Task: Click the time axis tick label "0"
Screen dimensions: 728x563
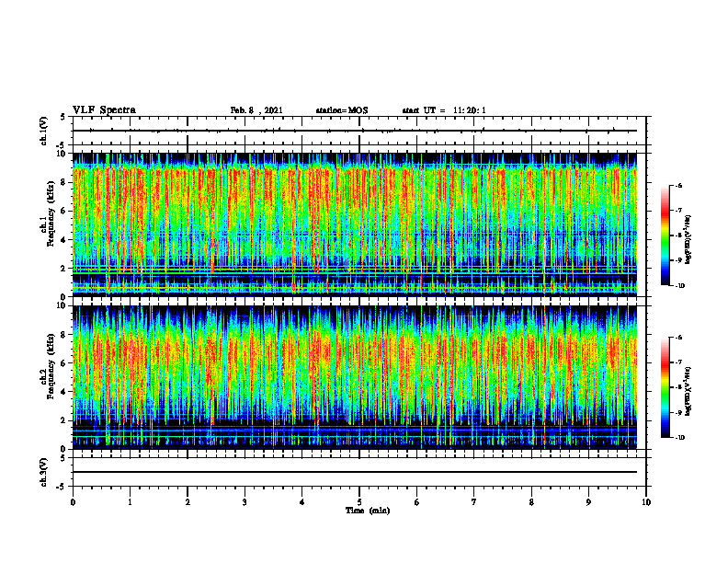Action: click(x=73, y=502)
